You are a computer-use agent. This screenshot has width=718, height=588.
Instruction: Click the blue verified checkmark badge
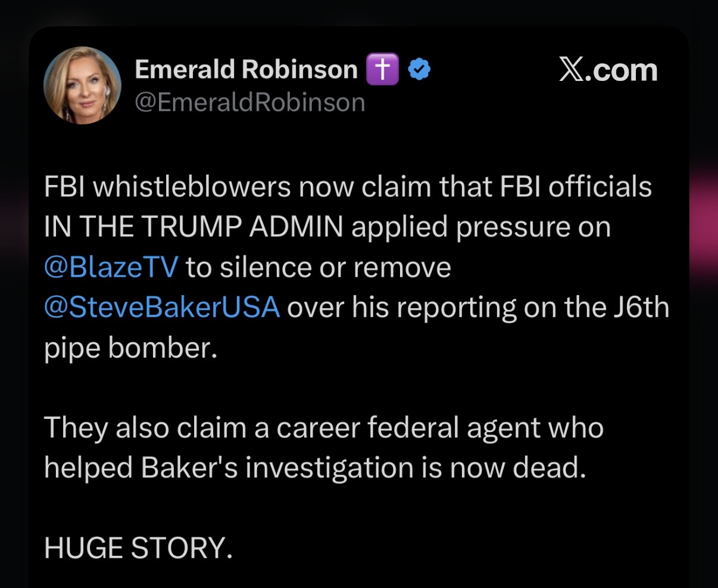point(419,70)
